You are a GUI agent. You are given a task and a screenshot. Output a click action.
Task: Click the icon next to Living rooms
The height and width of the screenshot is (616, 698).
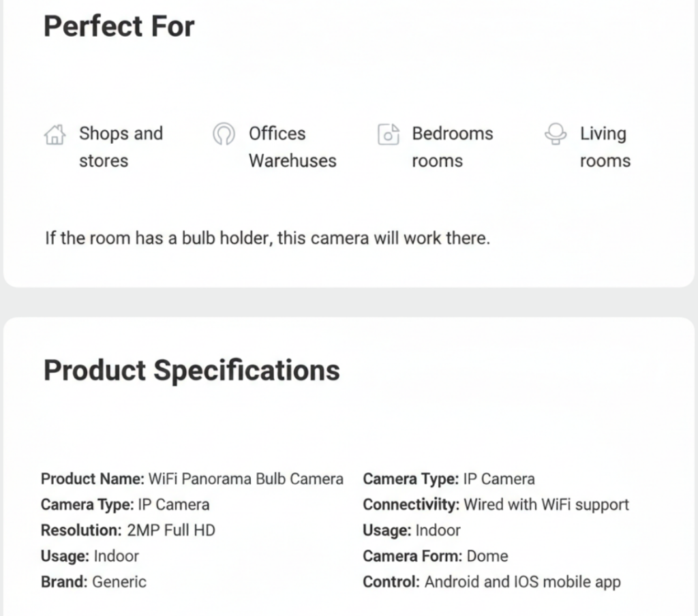tap(556, 134)
